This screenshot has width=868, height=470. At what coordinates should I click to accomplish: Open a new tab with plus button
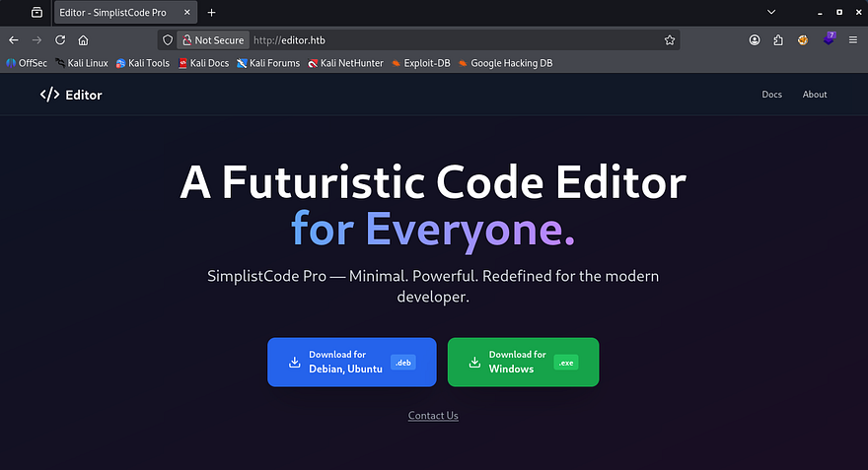211,12
